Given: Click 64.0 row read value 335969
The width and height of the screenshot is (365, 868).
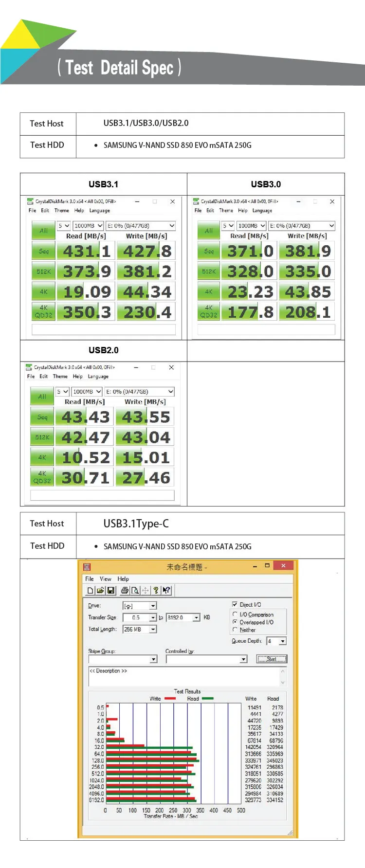Looking at the screenshot, I should click(275, 754).
